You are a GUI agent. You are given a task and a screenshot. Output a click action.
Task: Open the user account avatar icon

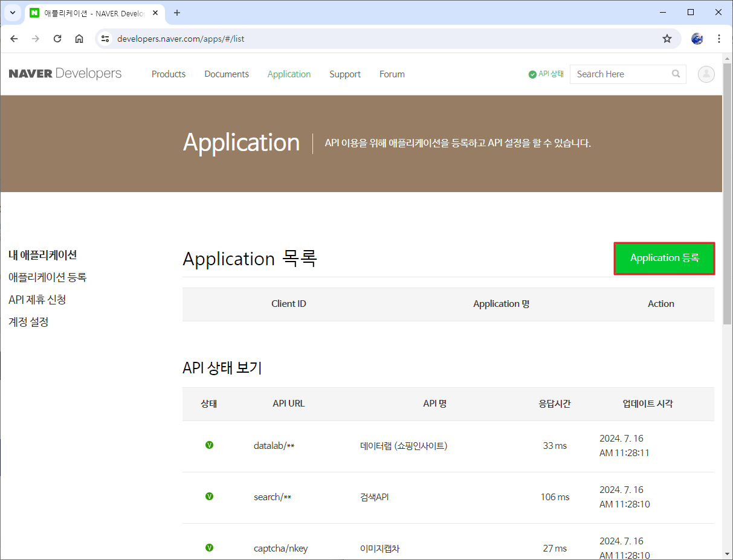[x=706, y=74]
